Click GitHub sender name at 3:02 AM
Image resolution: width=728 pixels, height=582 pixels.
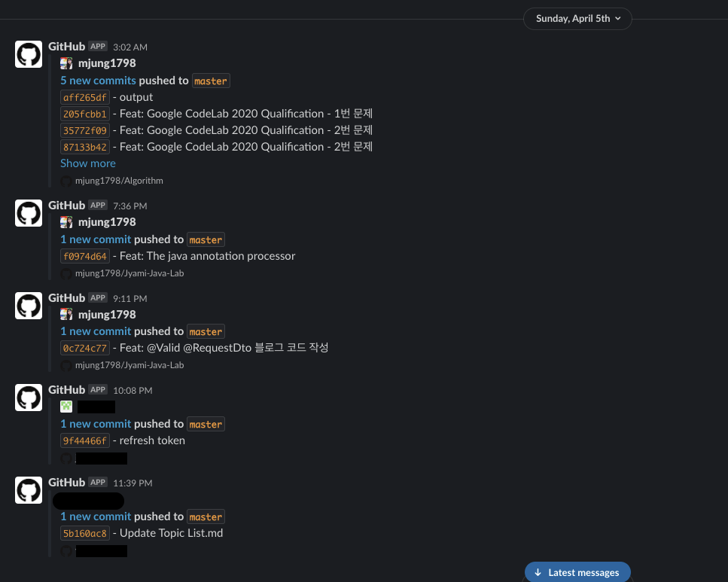pos(66,47)
